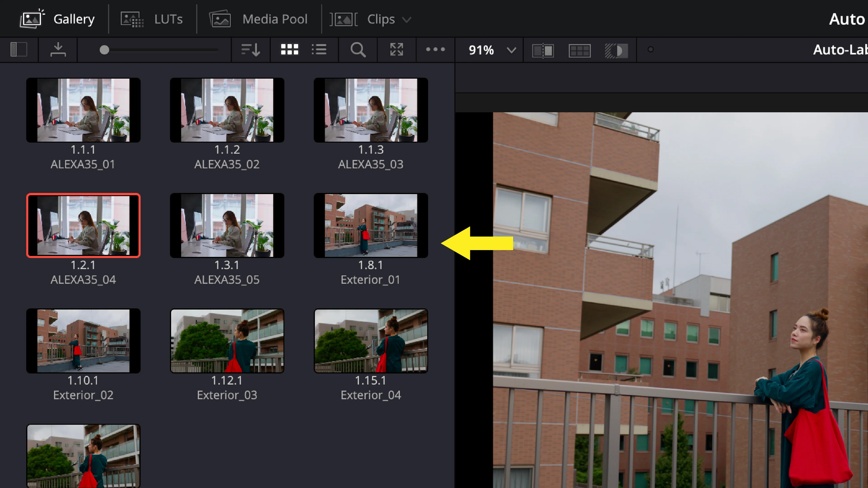Select still 1.1.3 ALEXA35_03

coord(371,110)
